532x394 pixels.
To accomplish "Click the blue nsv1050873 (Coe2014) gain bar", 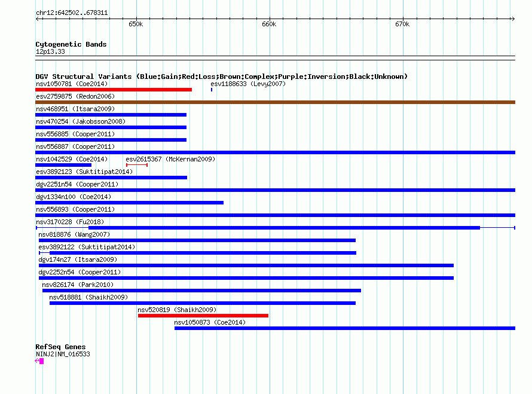I will (345, 328).
